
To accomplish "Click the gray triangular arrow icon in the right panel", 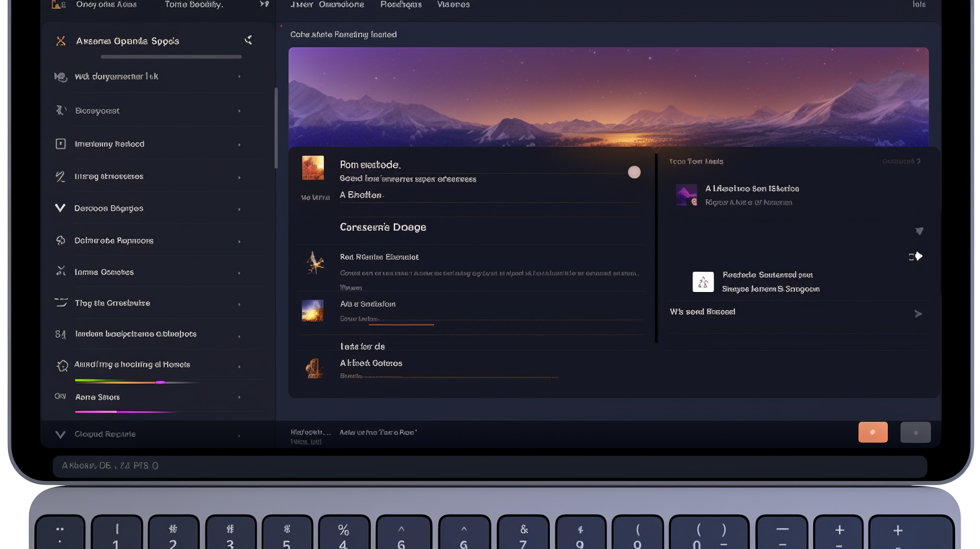I will 919,231.
